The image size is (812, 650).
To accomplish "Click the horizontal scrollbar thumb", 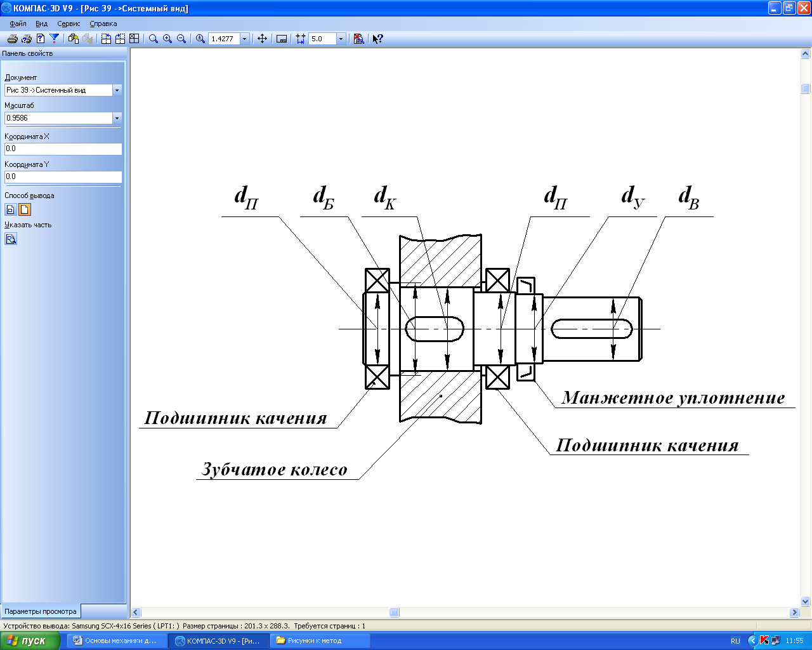I will [x=394, y=613].
